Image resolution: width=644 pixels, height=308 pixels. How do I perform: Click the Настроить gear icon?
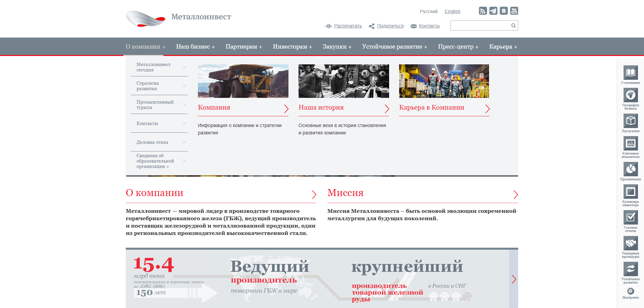click(631, 291)
